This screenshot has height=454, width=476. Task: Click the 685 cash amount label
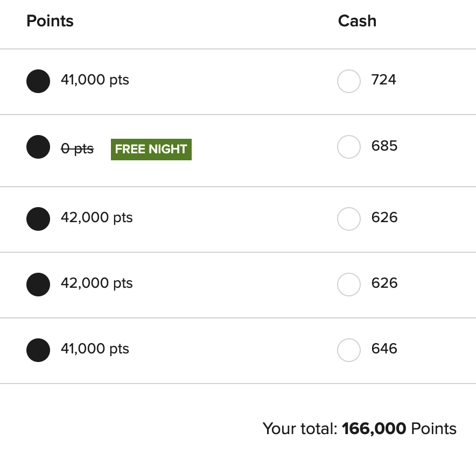pos(384,146)
